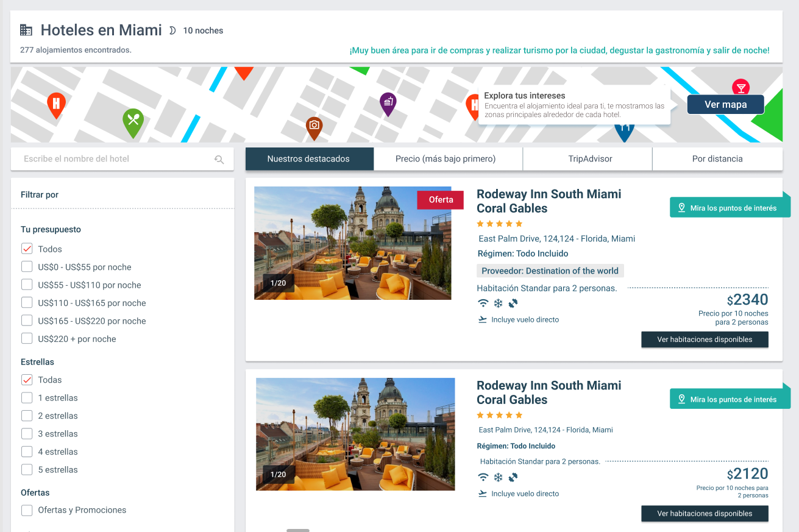799x532 pixels.
Task: Switch to the TripAdvisor sorting tab
Action: (x=590, y=159)
